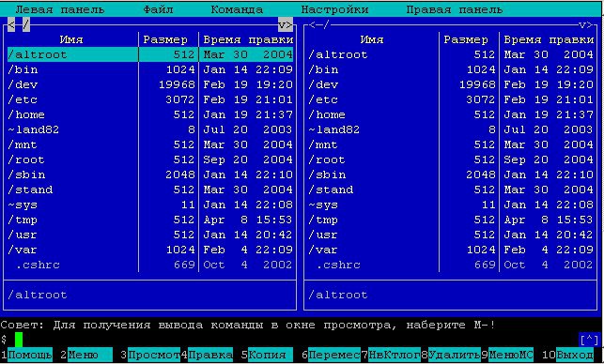This screenshot has height=364, width=604.
Task: Open the Левая панель menu
Action: click(60, 9)
